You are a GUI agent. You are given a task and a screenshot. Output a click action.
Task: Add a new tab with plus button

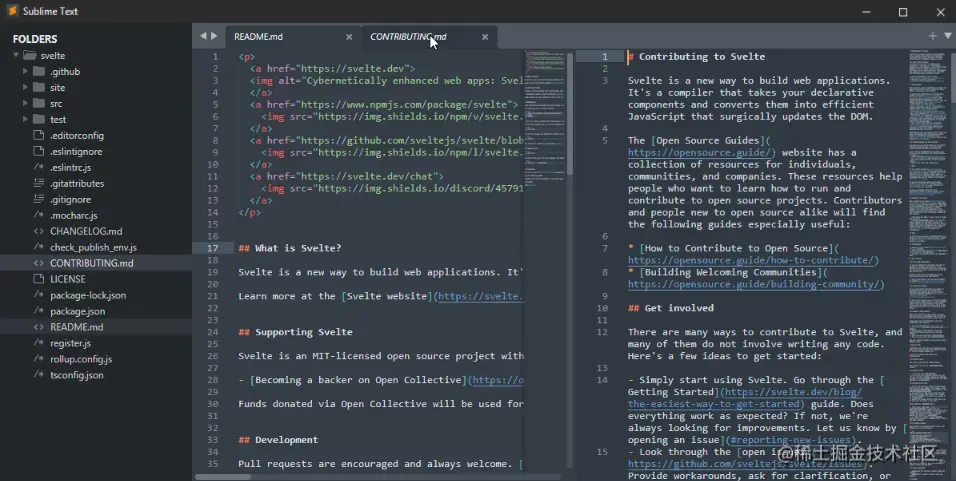pyautogui.click(x=932, y=36)
